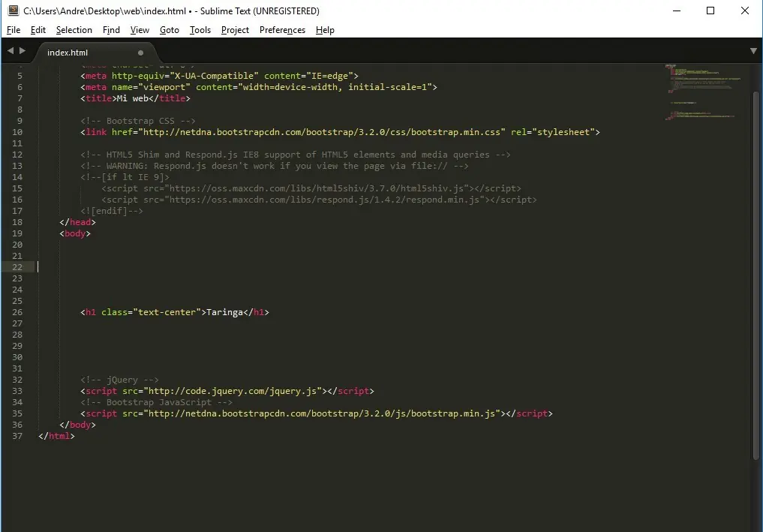Click the minimap code preview
The height and width of the screenshot is (532, 763).
[703, 92]
